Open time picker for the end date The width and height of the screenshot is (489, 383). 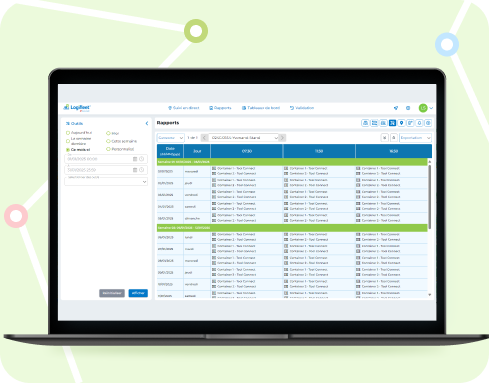[142, 170]
